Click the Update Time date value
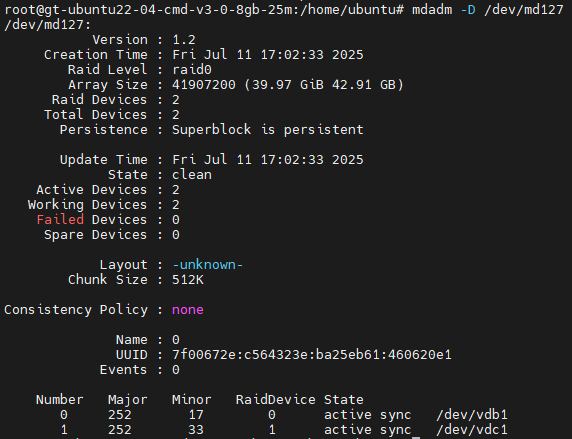This screenshot has width=572, height=439. click(268, 160)
